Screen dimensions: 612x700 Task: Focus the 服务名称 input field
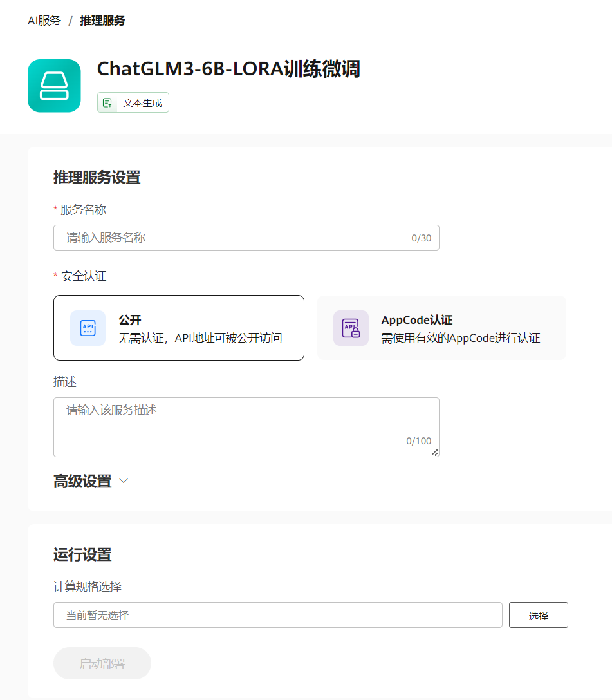(246, 238)
